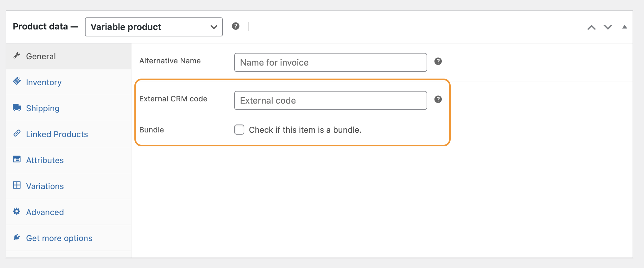Click help icon next to product type

coord(235,26)
